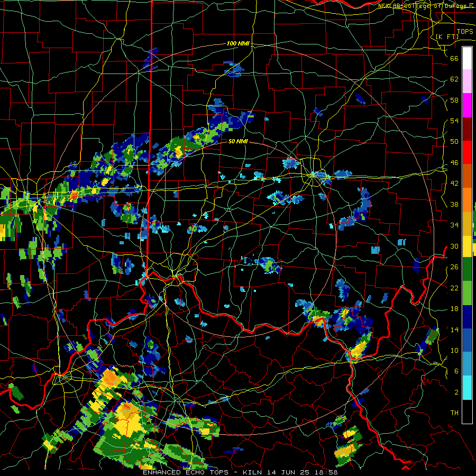Click the "50" legend value
Image resolution: width=476 pixels, height=476 pixels.
pyautogui.click(x=454, y=142)
